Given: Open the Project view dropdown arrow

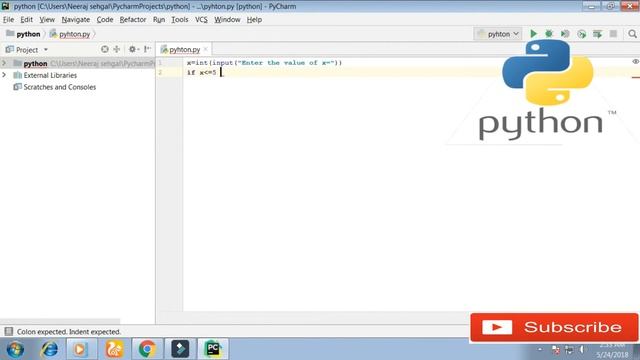Looking at the screenshot, I should [46, 50].
